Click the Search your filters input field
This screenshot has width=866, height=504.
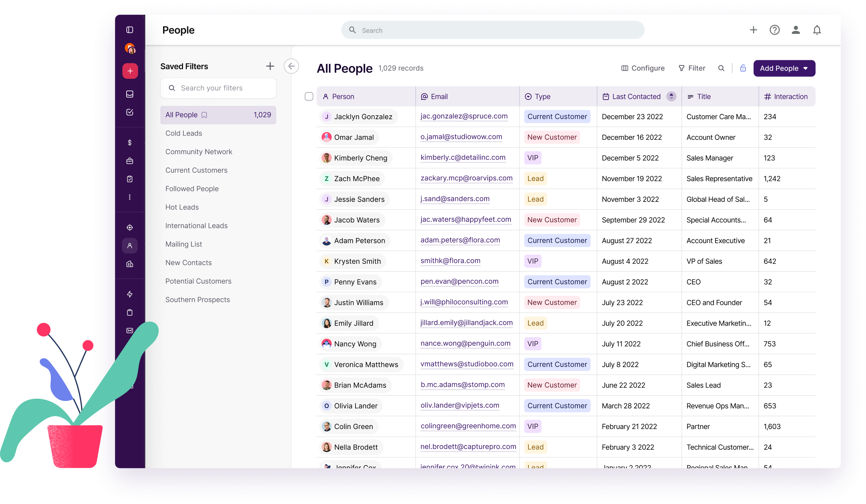(x=218, y=88)
